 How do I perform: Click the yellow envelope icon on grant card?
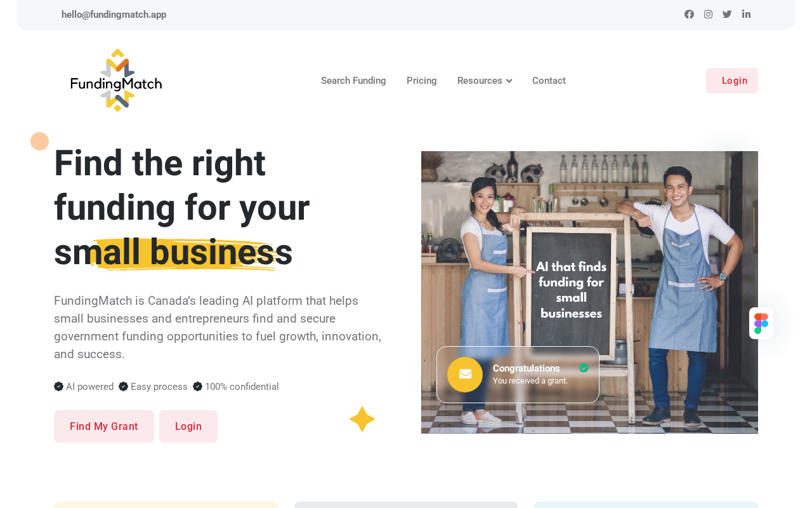point(465,375)
